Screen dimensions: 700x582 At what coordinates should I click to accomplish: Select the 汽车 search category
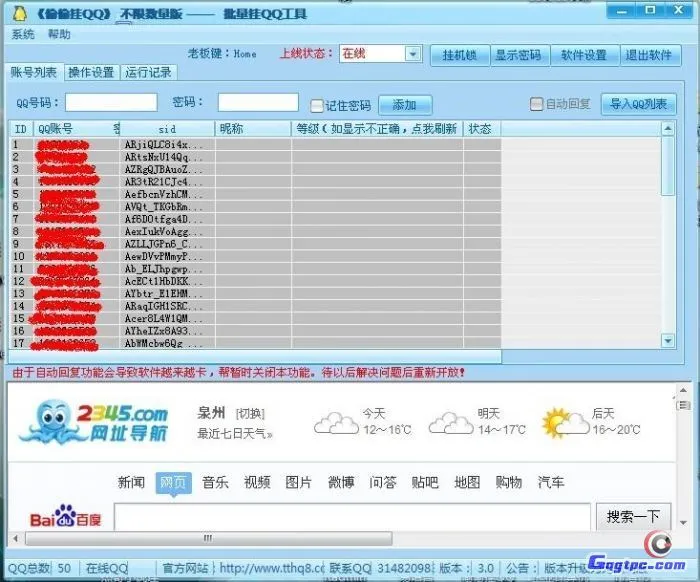[x=551, y=482]
